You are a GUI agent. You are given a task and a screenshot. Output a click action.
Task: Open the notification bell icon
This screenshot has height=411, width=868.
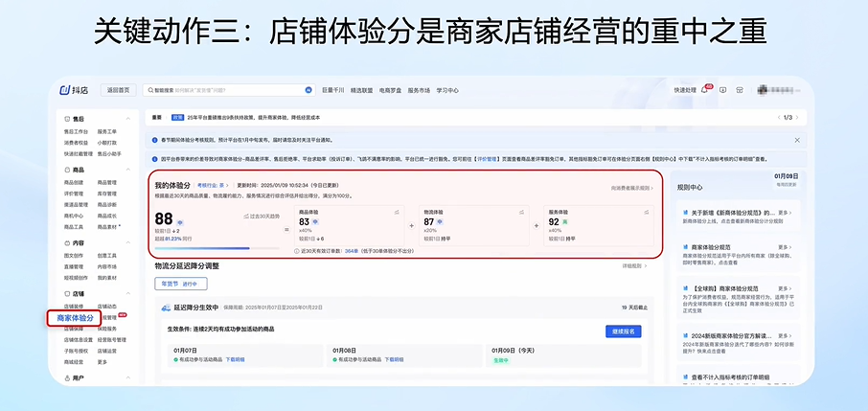tap(705, 90)
